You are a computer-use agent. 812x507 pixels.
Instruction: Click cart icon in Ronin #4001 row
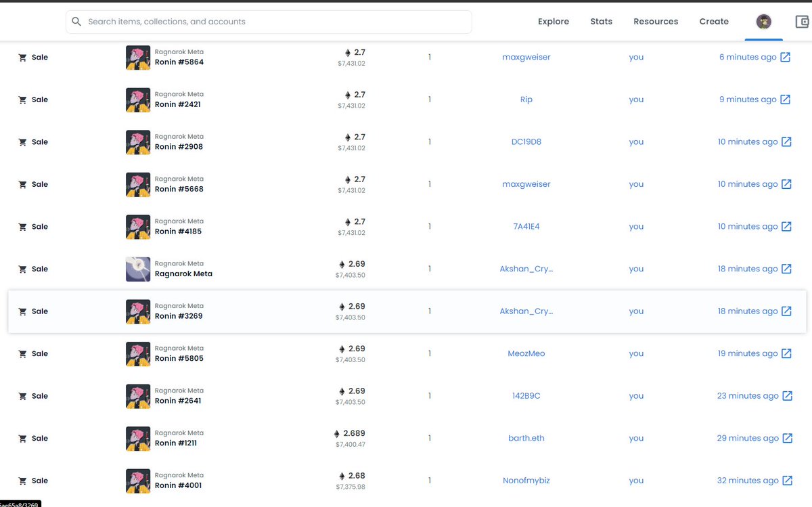pyautogui.click(x=22, y=481)
